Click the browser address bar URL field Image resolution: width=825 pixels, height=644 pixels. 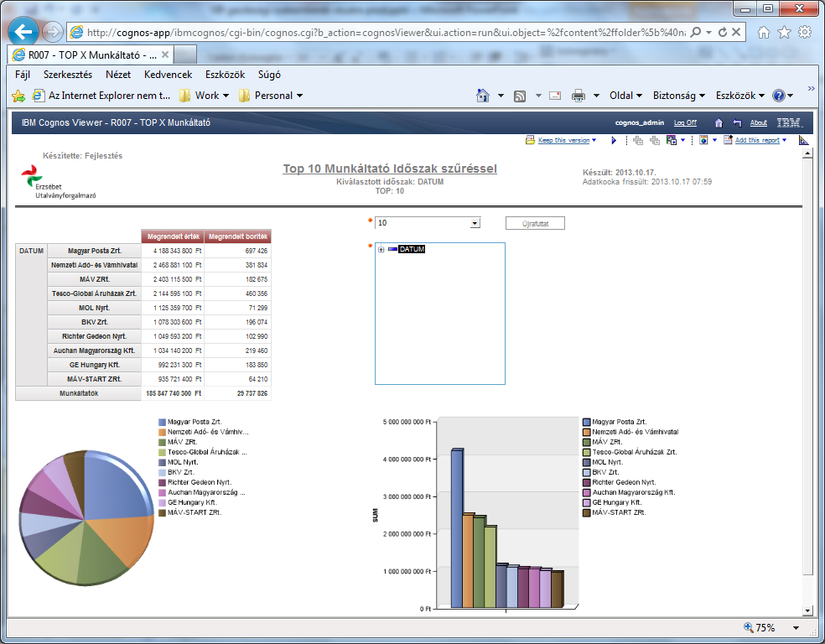point(387,33)
